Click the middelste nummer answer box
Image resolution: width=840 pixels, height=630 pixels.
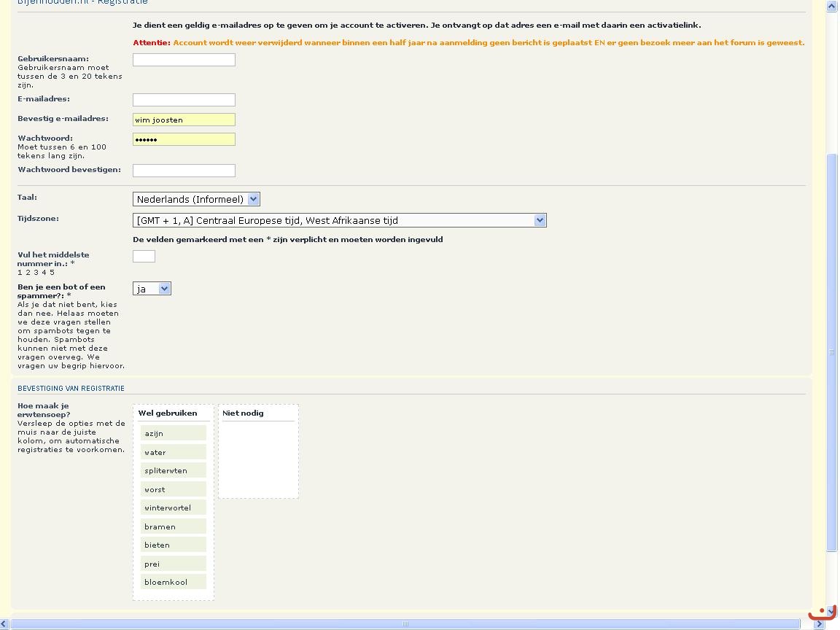point(144,256)
